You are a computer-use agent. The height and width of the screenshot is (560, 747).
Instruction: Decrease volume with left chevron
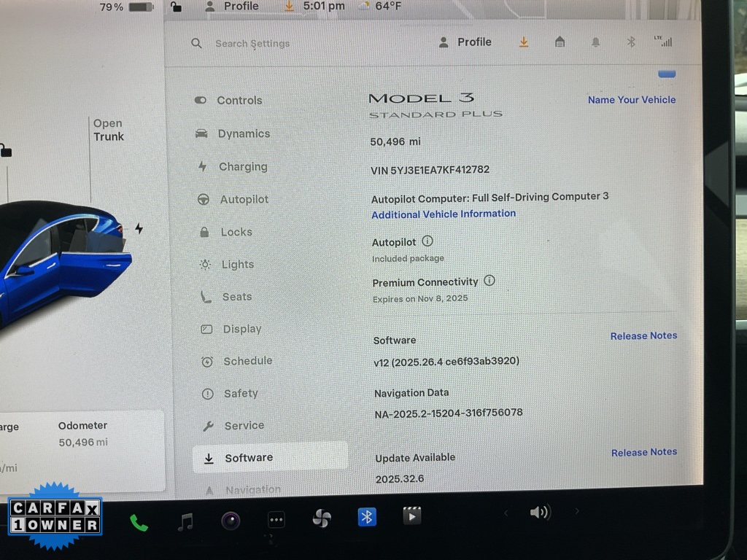(x=506, y=513)
